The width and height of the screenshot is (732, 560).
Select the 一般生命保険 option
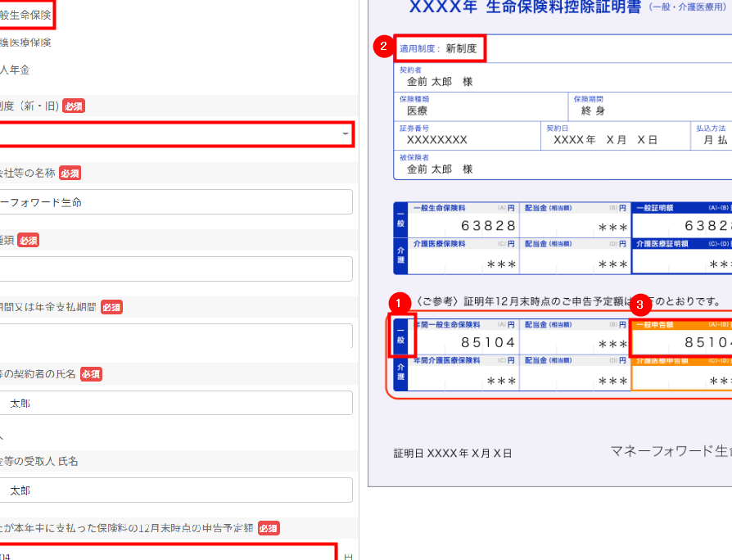26,15
